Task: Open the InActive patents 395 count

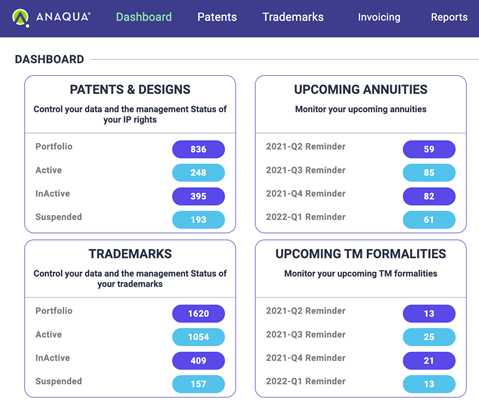Action: coord(198,196)
